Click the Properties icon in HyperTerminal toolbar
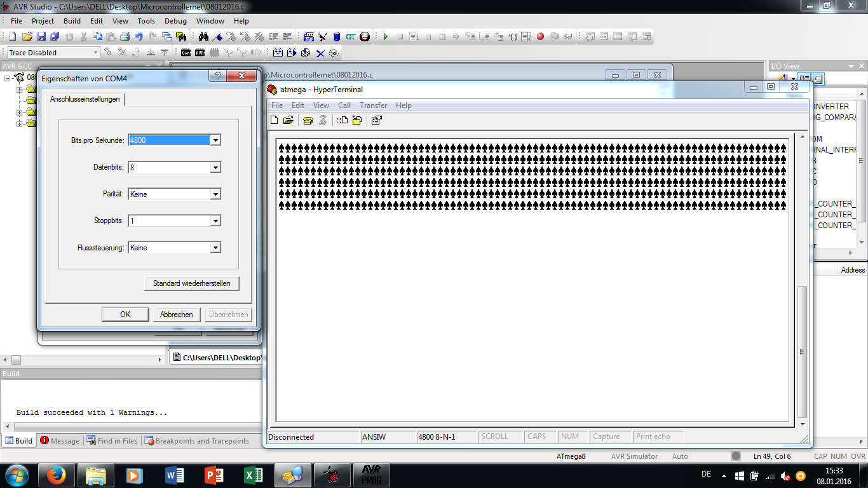 tap(376, 120)
